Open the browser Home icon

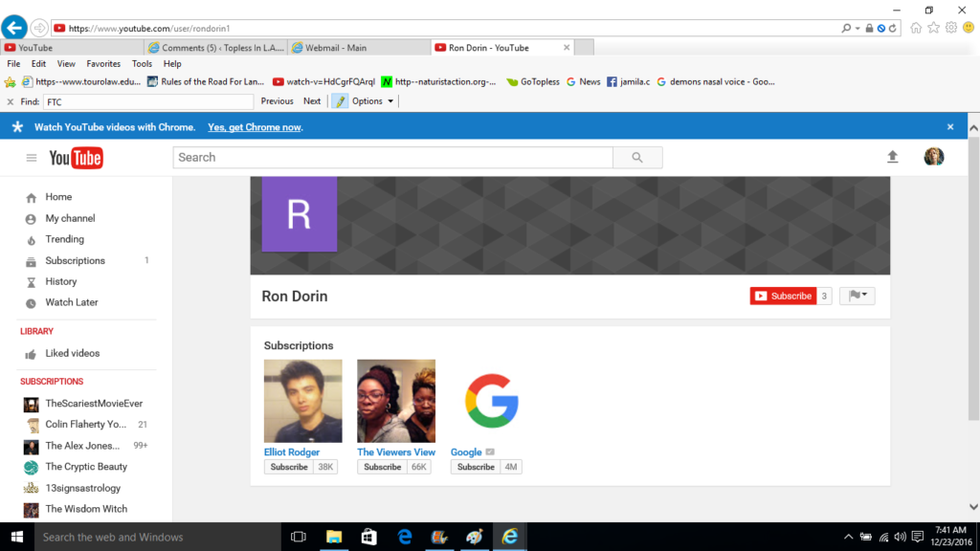click(916, 28)
